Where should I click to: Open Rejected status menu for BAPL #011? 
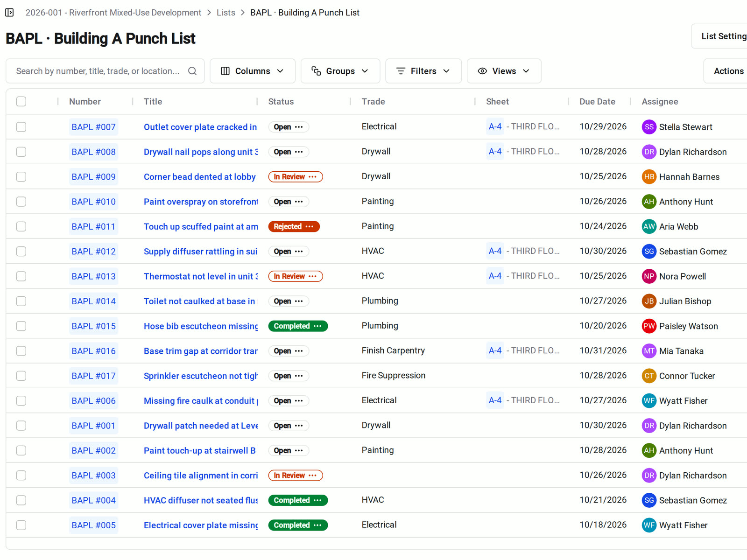coord(310,226)
